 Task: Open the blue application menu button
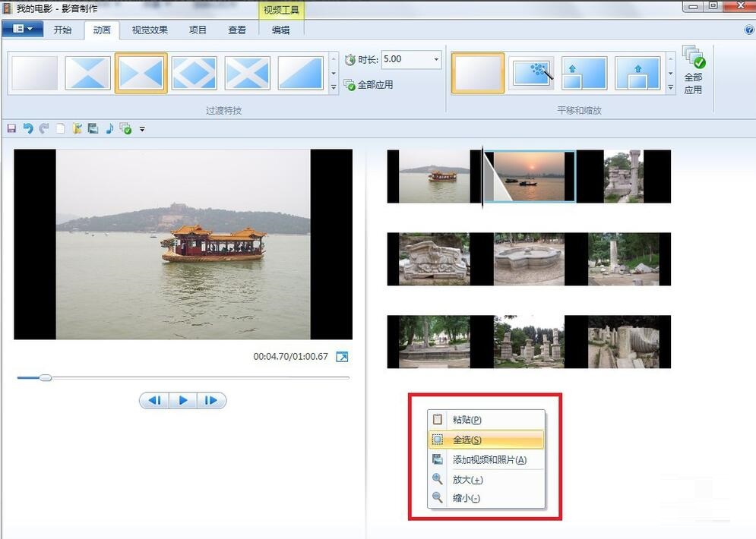click(x=22, y=29)
